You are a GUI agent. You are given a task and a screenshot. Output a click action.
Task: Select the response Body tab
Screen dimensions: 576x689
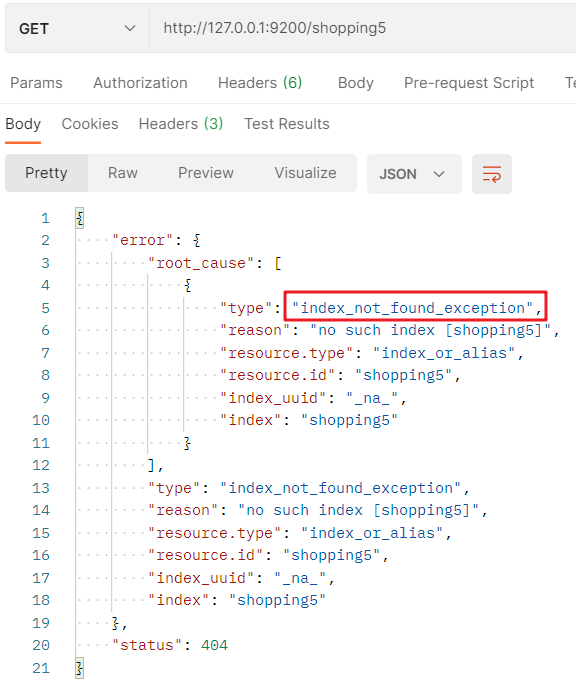pos(23,124)
